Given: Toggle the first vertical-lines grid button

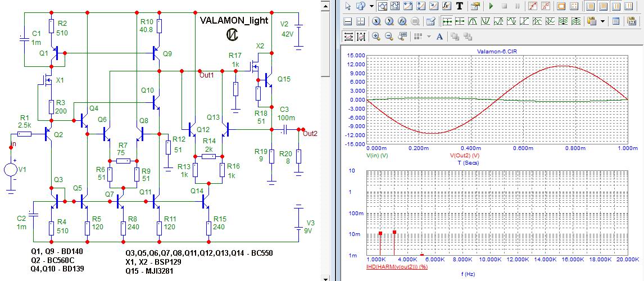Looking at the screenshot, I should tap(589, 6).
